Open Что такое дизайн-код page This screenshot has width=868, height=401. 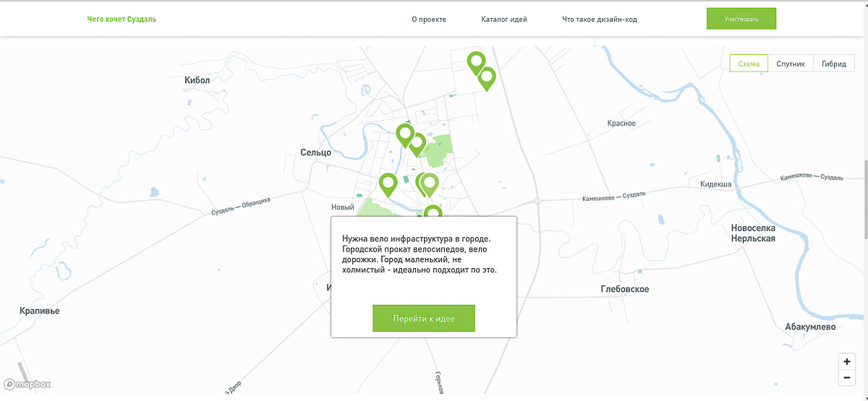[600, 20]
